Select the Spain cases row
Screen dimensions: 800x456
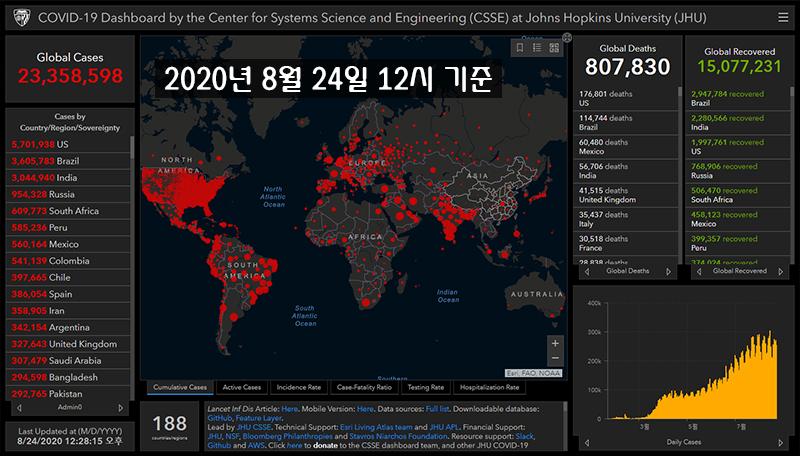click(x=68, y=294)
